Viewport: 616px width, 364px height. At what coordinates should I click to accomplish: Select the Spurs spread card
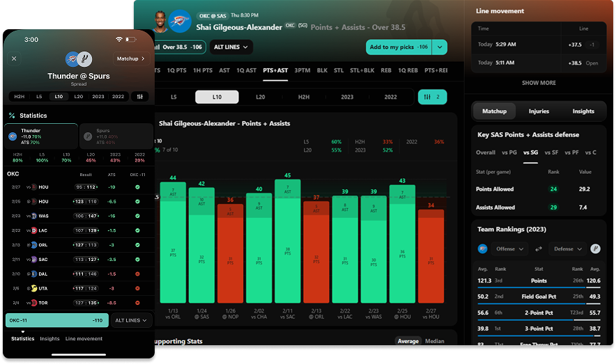point(116,136)
